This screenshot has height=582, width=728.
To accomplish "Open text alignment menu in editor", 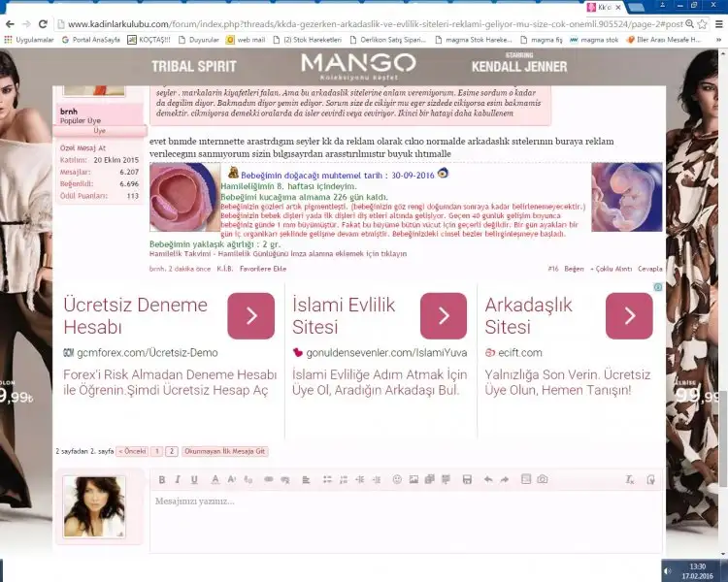I will [306, 479].
